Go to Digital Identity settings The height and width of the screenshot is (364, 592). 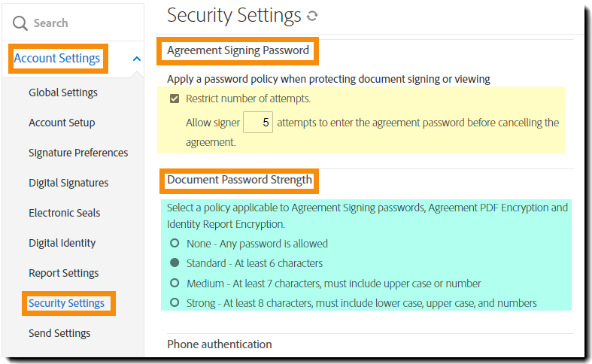point(62,243)
